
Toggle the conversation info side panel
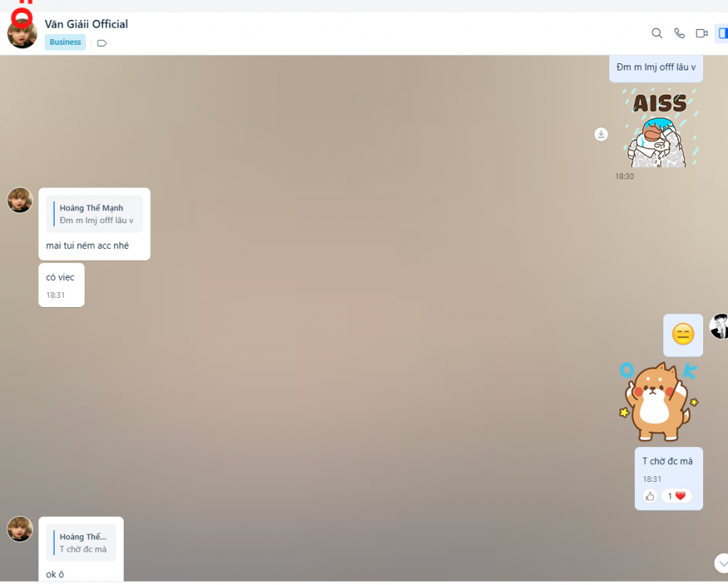pyautogui.click(x=722, y=33)
